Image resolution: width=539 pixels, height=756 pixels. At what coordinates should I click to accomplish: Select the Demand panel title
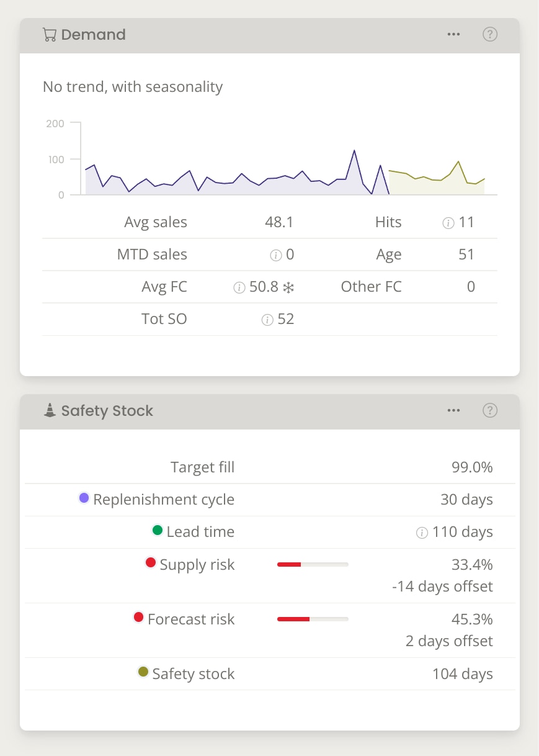coord(93,35)
